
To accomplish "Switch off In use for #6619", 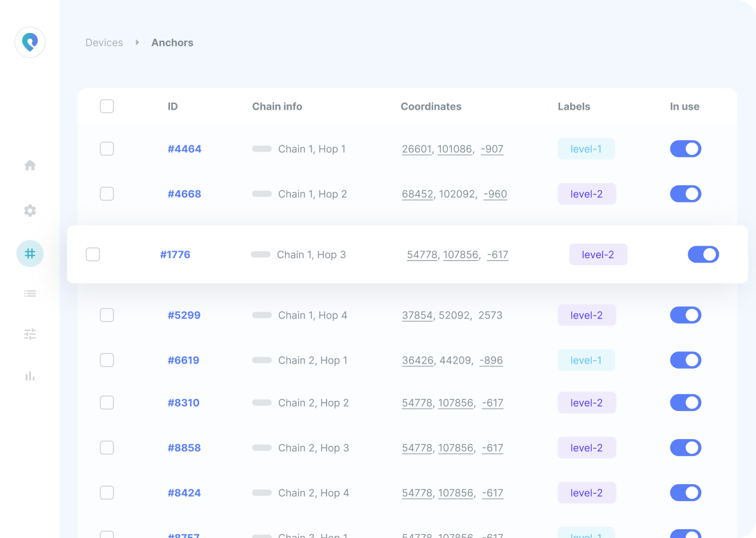I will coord(685,360).
